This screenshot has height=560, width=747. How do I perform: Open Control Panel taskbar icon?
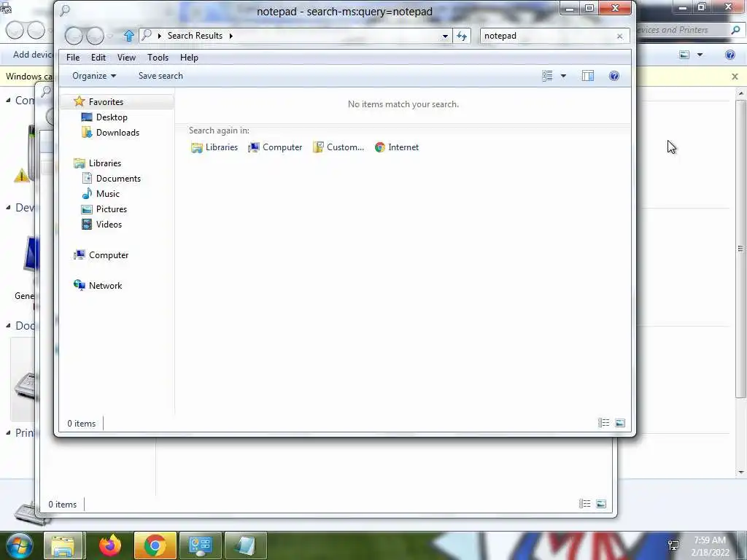tap(200, 545)
